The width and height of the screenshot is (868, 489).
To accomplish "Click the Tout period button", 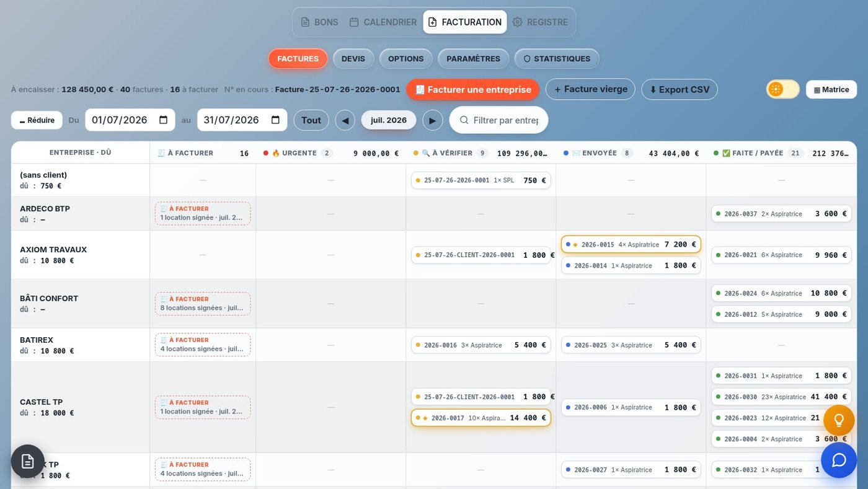I will (x=311, y=120).
